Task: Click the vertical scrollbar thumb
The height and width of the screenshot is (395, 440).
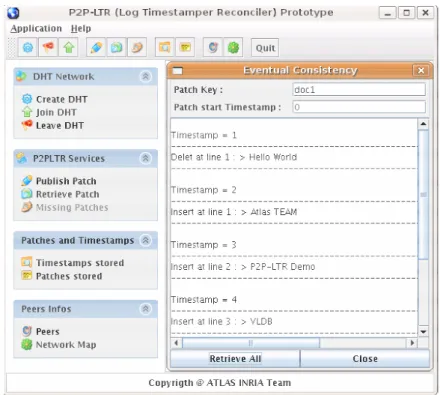Action: click(423, 194)
